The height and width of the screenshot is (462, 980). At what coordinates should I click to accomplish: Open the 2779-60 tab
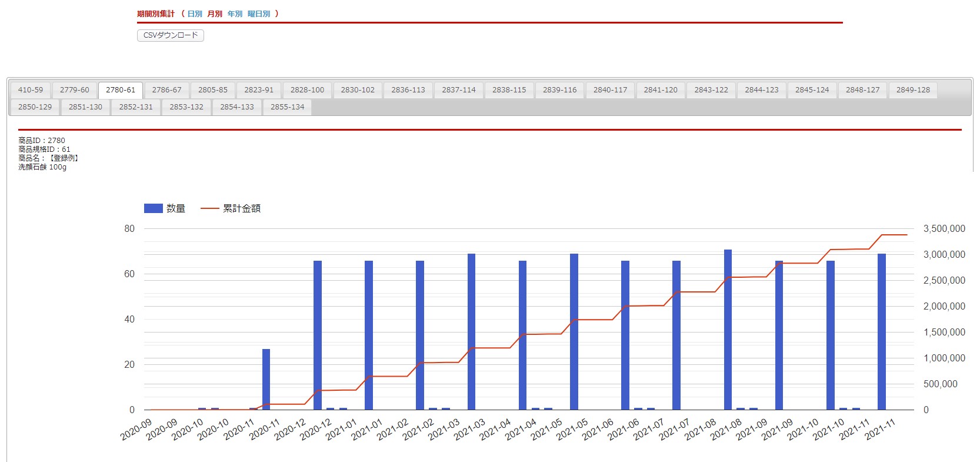[x=75, y=90]
